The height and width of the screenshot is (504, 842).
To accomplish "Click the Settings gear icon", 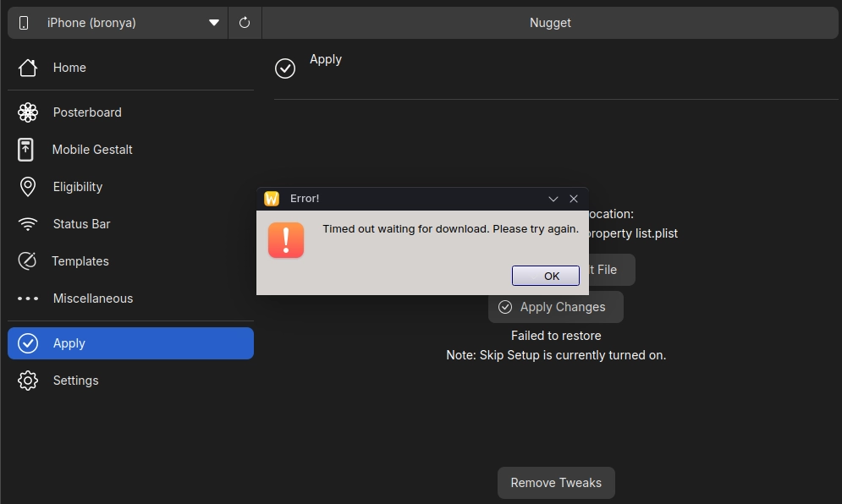I will 27,381.
